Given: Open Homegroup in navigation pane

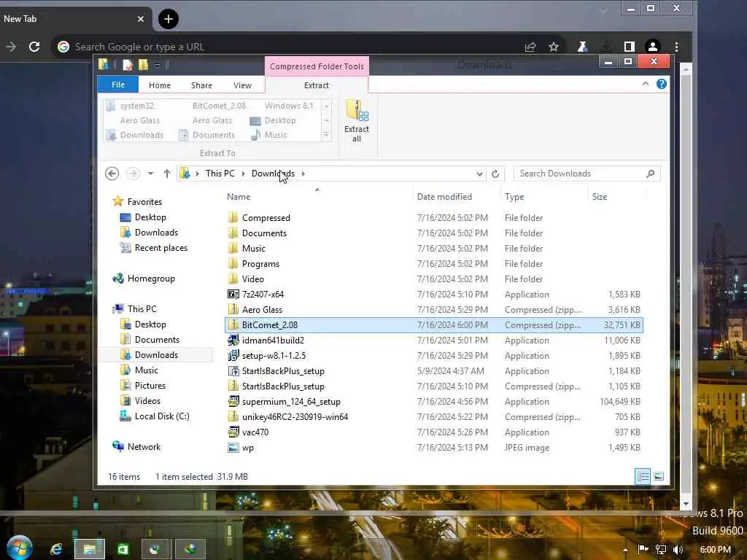Looking at the screenshot, I should [151, 279].
